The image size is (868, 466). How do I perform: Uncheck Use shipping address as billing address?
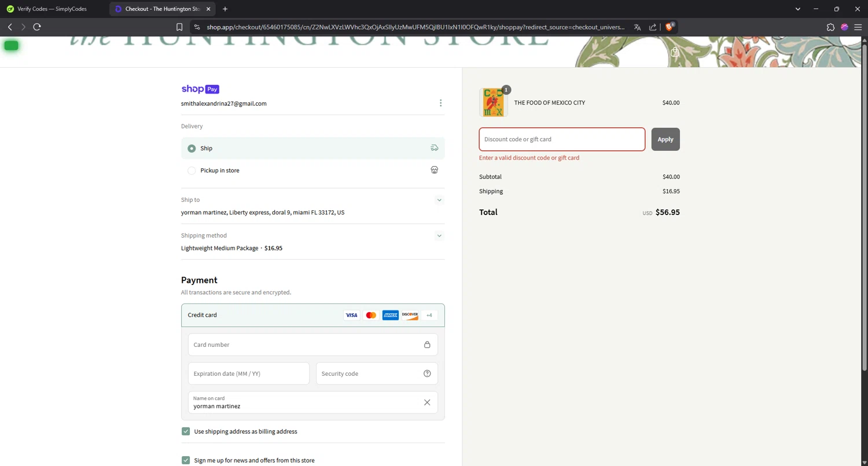[186, 431]
